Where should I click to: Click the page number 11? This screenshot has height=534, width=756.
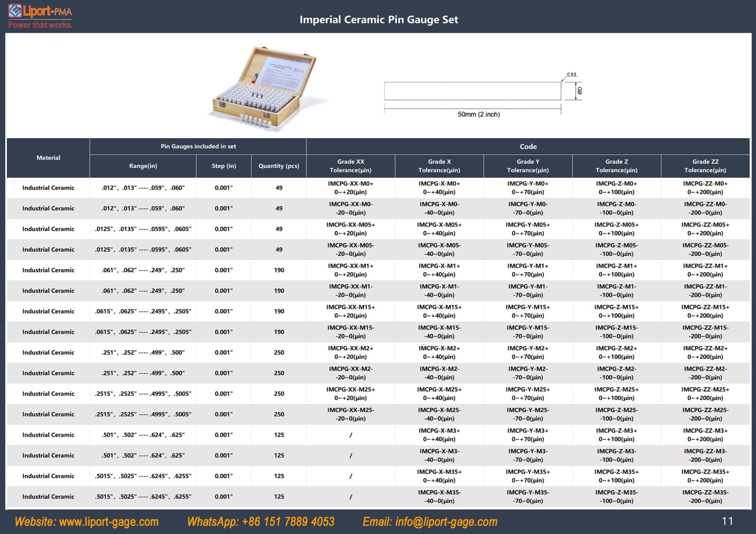728,521
